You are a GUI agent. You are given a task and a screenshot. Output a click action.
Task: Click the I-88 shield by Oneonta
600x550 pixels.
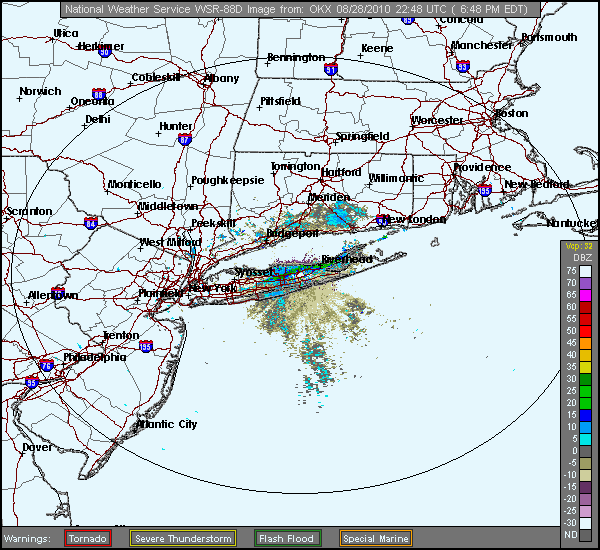pos(99,94)
